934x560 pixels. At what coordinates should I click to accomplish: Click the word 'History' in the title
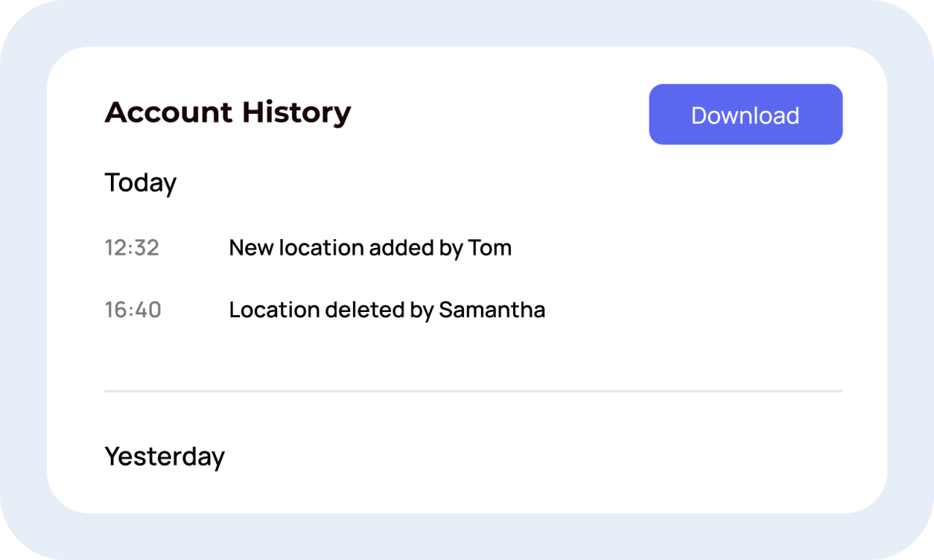click(x=296, y=112)
